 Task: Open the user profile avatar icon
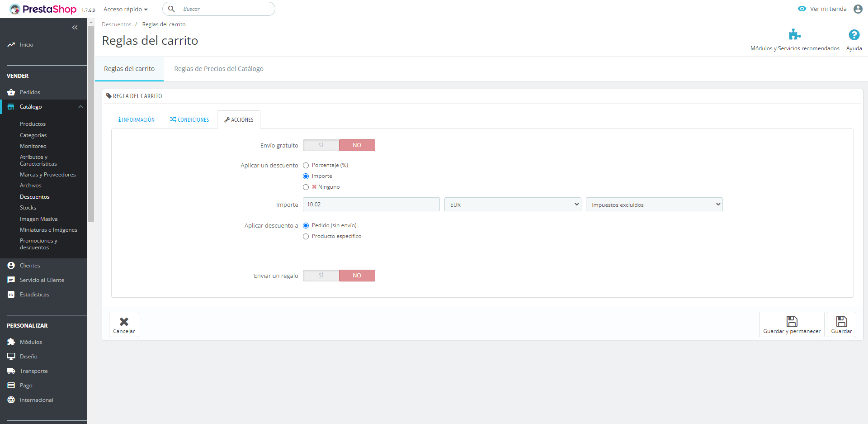(x=858, y=9)
